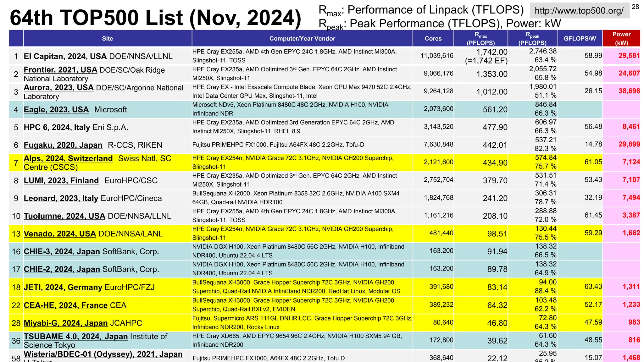
Task: Open the Wisteria/BDEC-01 (Odyssey), 2021, Japan link
Action: coord(103,354)
